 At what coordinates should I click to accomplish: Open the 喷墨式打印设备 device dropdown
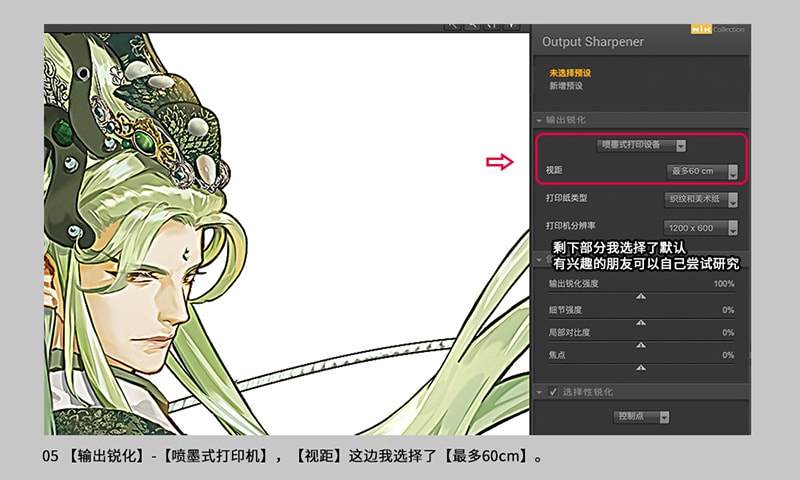coord(641,146)
